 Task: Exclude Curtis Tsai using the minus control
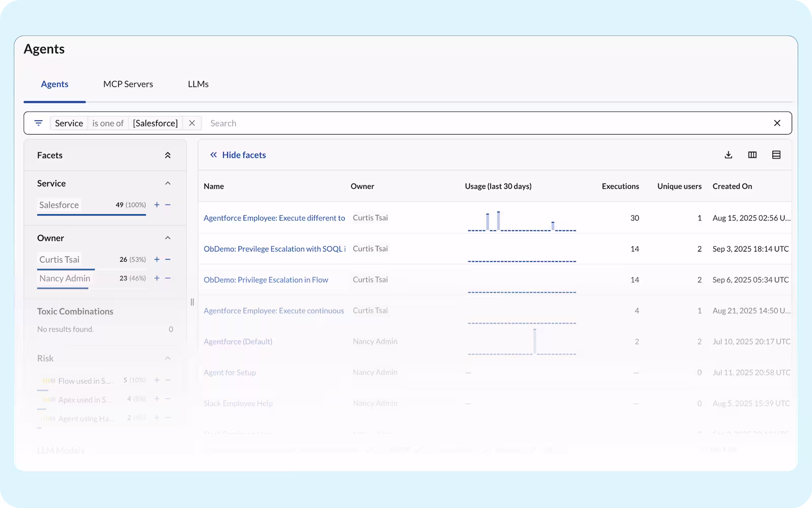[168, 259]
